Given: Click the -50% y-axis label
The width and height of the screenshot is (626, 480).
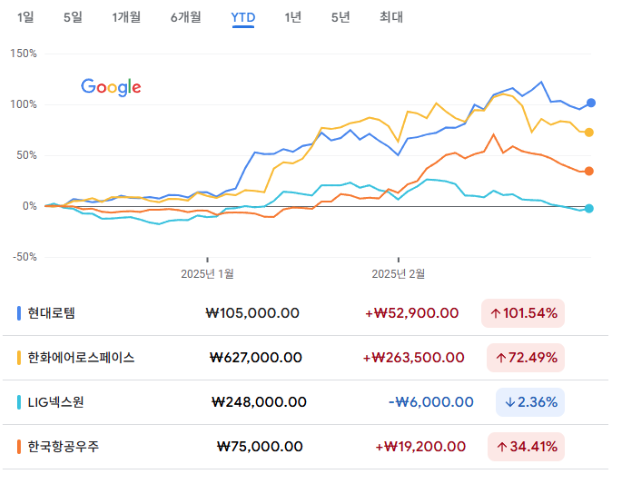Looking at the screenshot, I should [x=25, y=257].
